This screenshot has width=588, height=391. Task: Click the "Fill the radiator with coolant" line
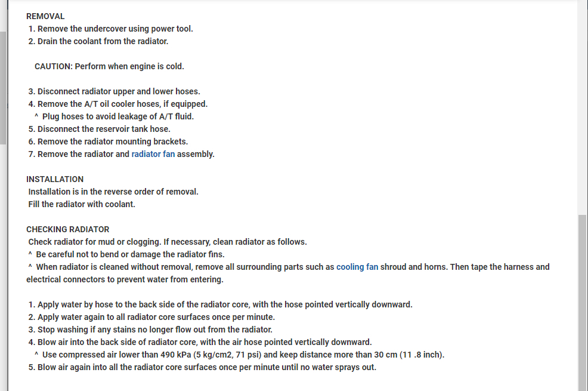tap(82, 204)
